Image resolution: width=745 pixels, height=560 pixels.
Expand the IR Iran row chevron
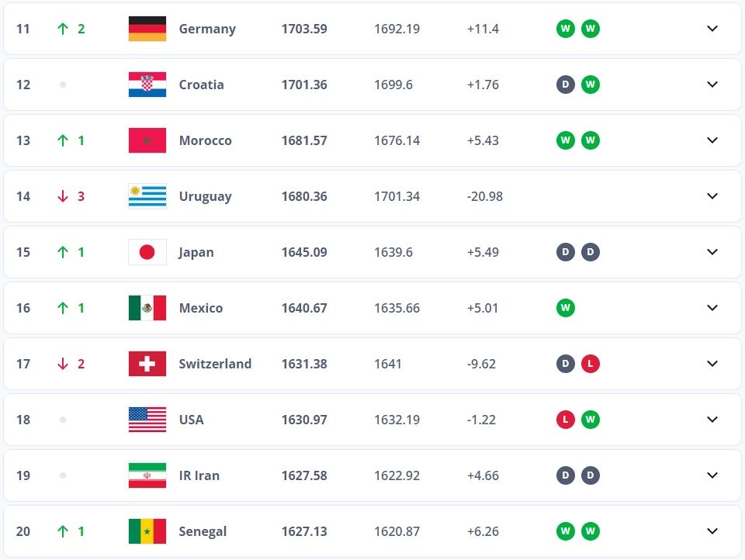pyautogui.click(x=712, y=475)
